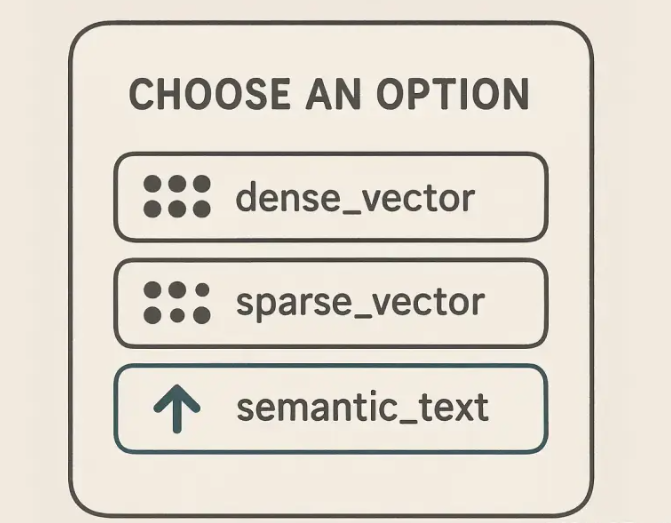Click the small top-right dot in sparse_vector icon

[x=202, y=290]
